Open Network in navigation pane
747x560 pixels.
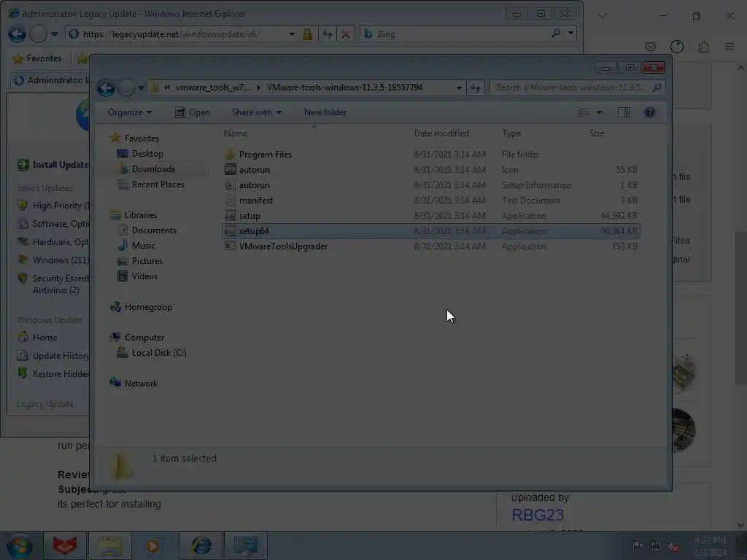point(141,384)
